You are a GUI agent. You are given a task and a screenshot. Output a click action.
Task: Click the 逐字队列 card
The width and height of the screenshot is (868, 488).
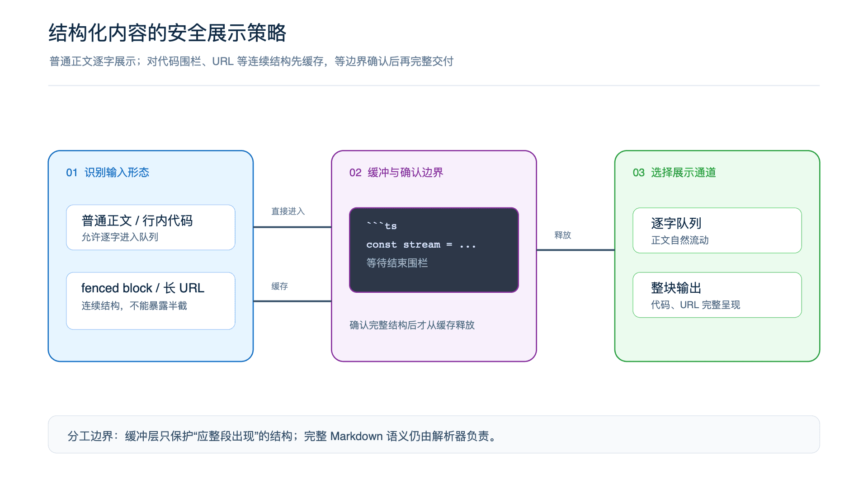[717, 230]
